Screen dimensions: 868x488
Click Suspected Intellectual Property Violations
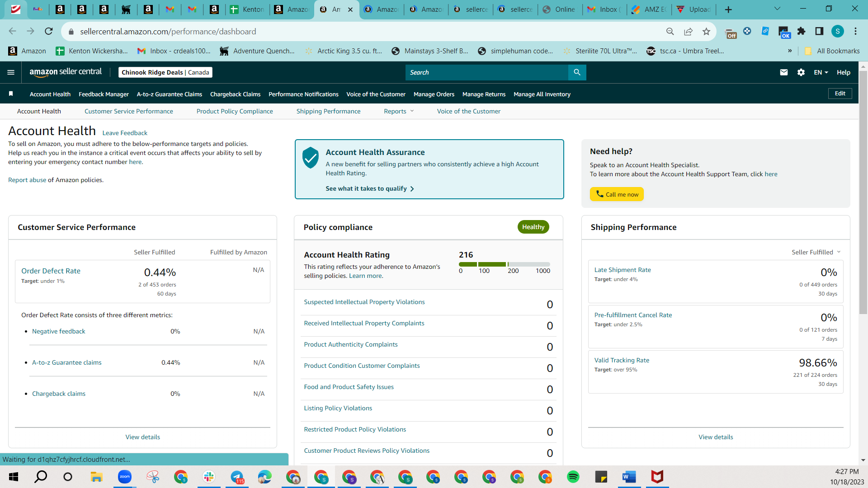(364, 302)
